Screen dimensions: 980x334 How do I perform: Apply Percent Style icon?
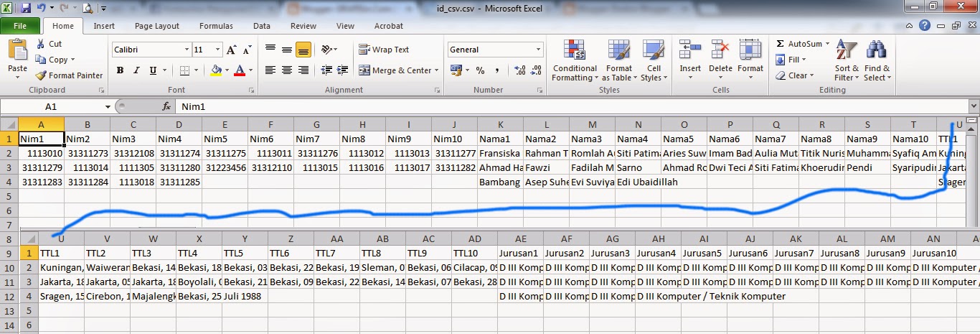click(480, 70)
